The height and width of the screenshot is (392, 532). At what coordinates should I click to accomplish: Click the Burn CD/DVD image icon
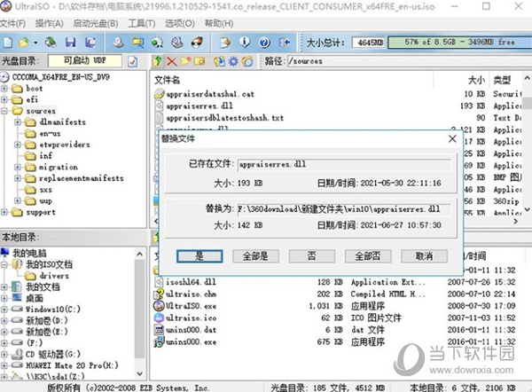pos(197,42)
